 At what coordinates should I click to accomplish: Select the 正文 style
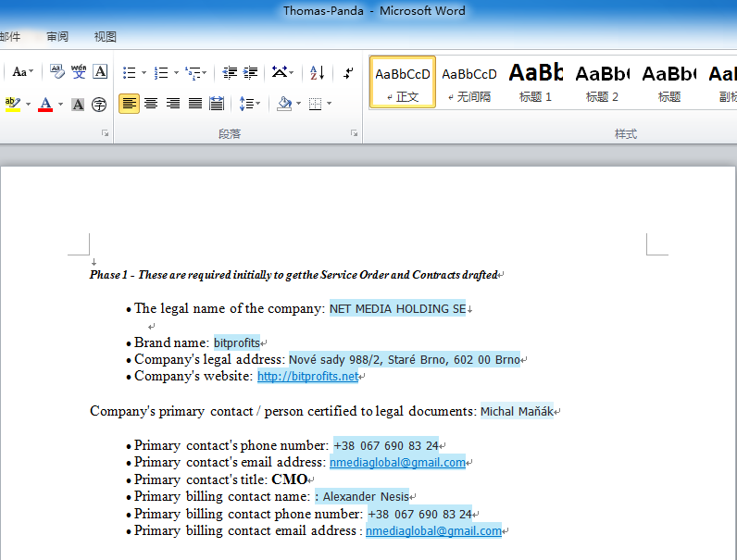[403, 82]
